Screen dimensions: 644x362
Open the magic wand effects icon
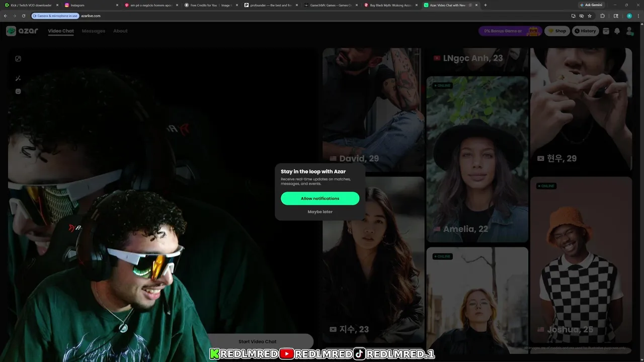18,78
